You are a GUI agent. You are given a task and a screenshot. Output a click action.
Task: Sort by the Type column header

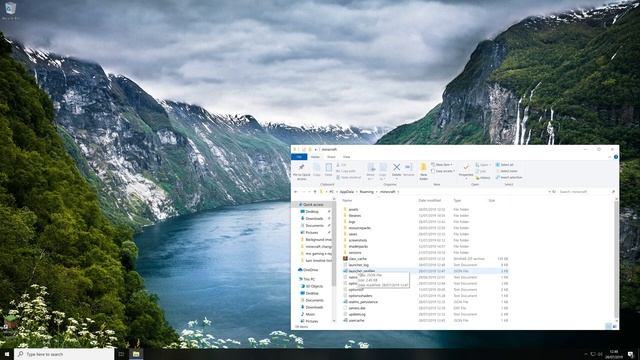457,200
